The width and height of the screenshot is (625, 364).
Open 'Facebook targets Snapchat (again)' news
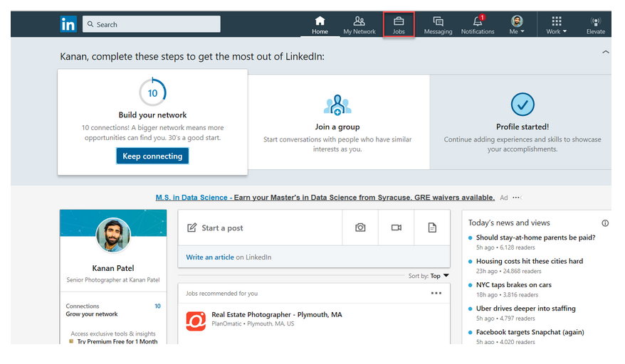point(530,332)
